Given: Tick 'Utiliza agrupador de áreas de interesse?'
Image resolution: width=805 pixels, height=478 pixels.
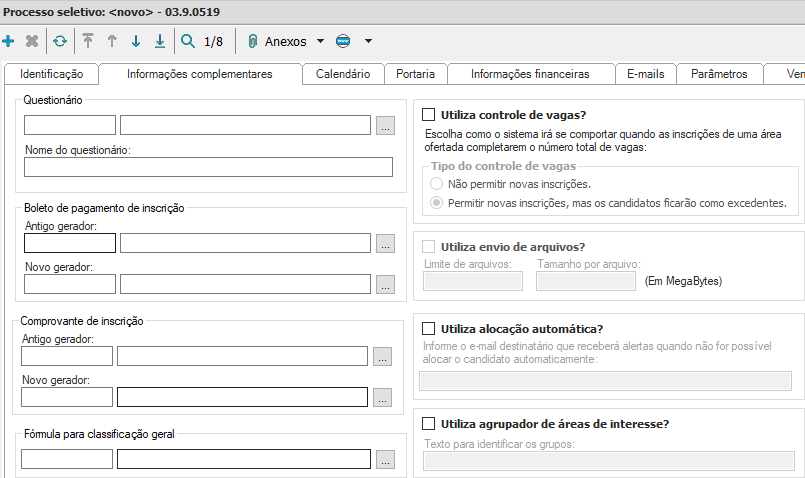Looking at the screenshot, I should 429,423.
